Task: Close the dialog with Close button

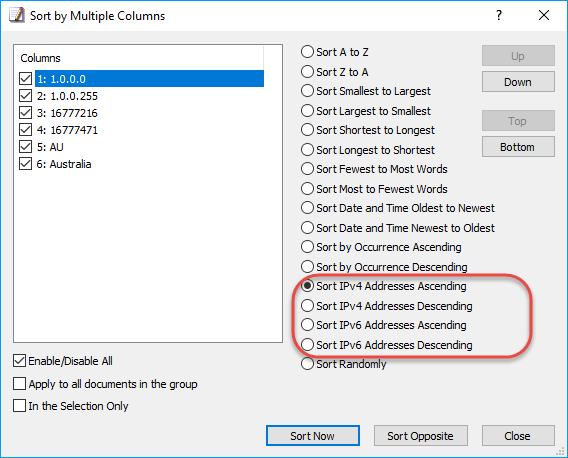Action: (518, 436)
